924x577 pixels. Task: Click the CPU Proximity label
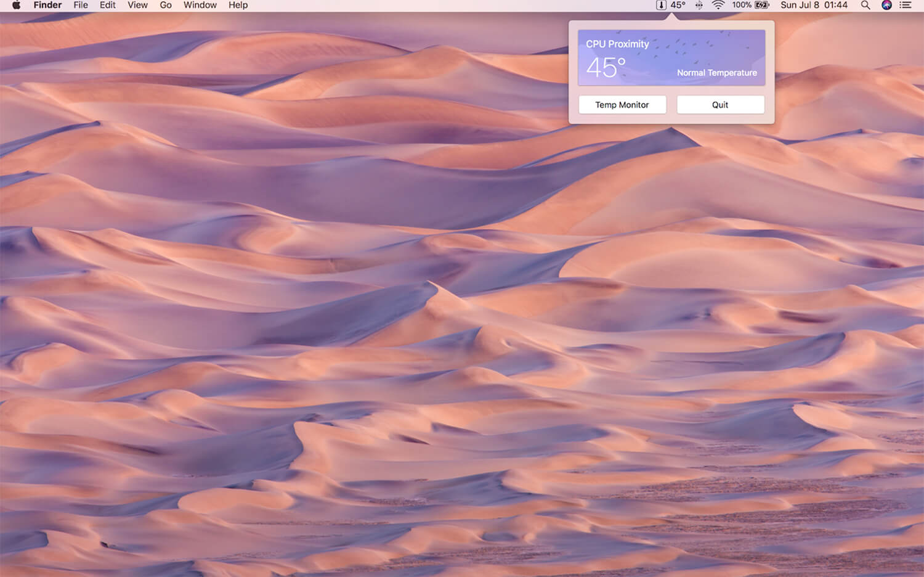617,44
